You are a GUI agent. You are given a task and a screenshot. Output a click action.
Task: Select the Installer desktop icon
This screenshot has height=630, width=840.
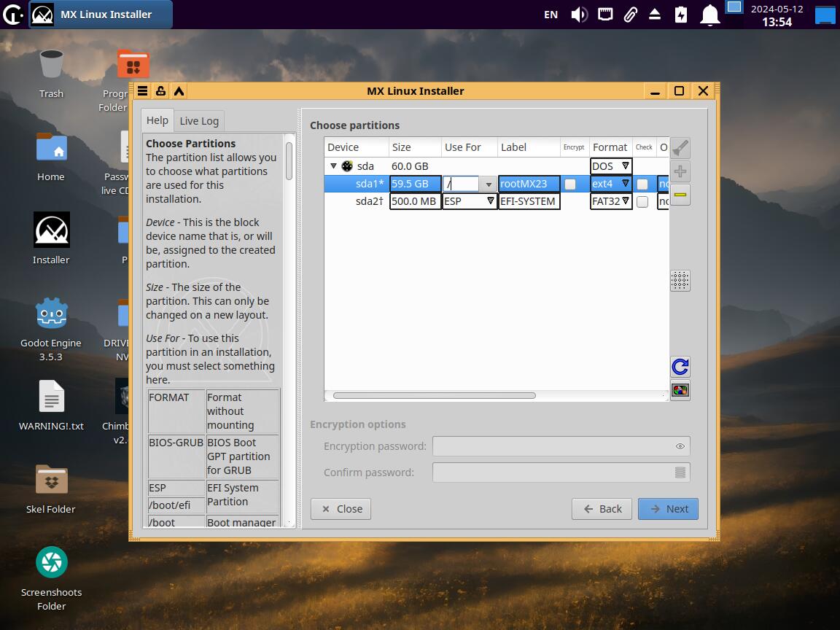pos(51,238)
